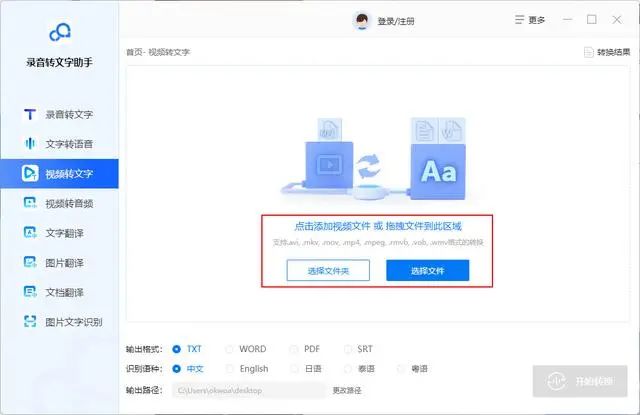Open 转换结果 text link
Screen dimensions: 640x415
613,52
